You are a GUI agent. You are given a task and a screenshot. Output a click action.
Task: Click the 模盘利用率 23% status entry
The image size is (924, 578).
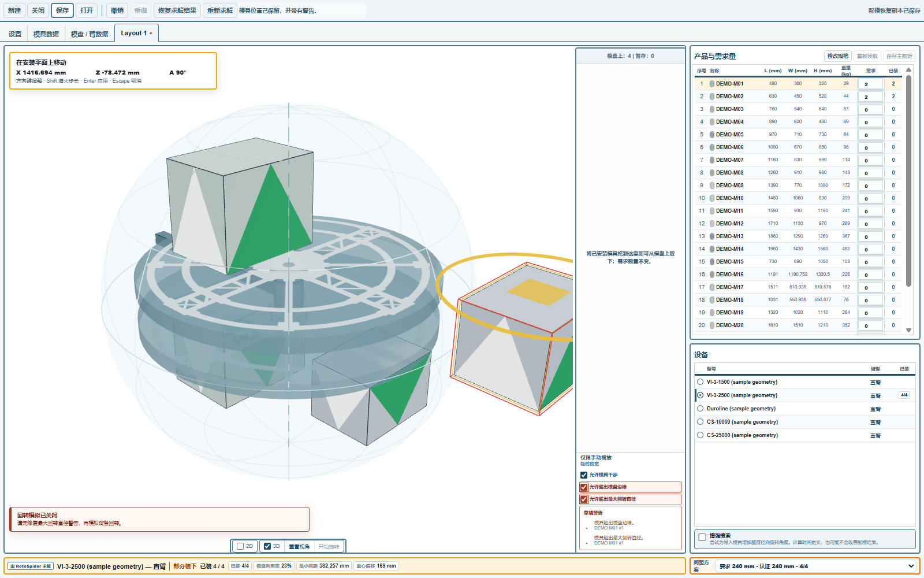tap(274, 566)
